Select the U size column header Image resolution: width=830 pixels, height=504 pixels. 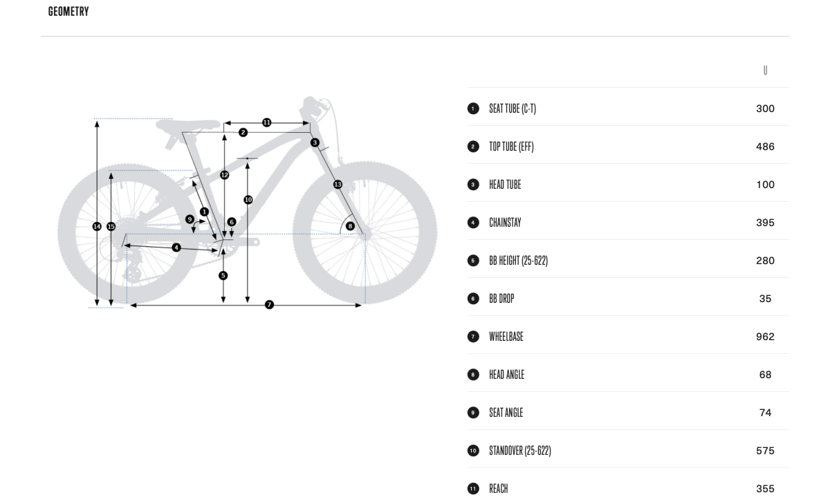[765, 71]
